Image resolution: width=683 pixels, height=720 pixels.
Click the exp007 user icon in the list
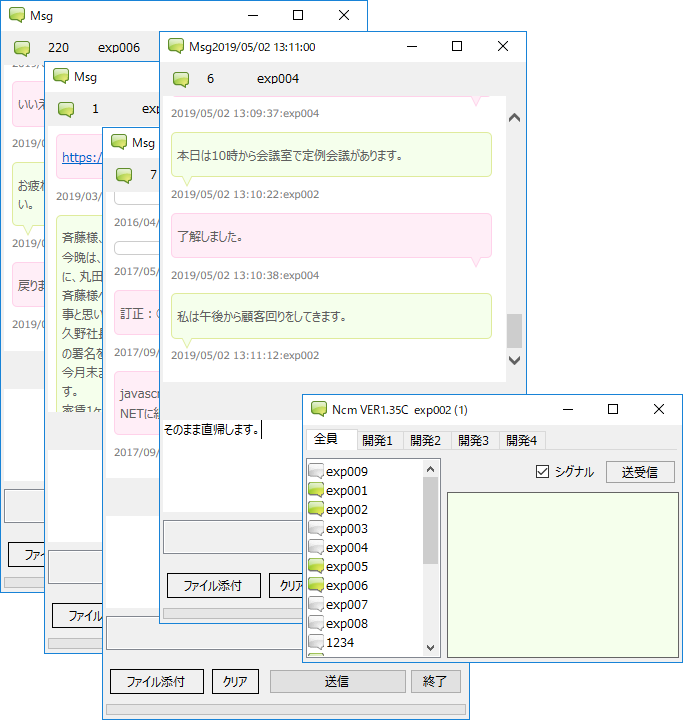click(316, 605)
